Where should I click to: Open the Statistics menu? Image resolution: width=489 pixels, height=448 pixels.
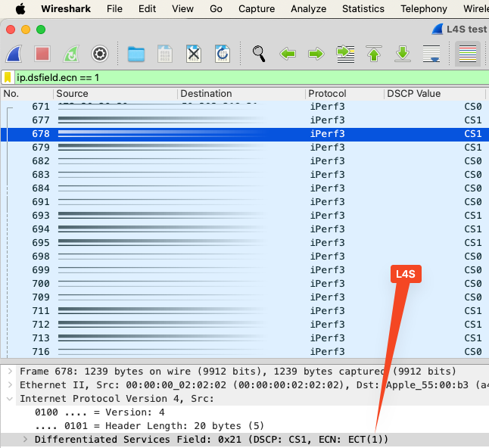point(363,9)
